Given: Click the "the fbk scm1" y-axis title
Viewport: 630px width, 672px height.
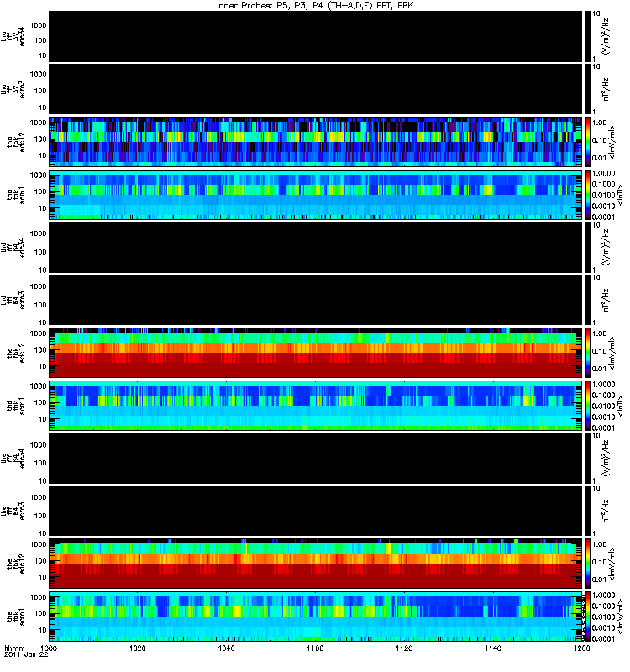Looking at the screenshot, I should (x=16, y=617).
